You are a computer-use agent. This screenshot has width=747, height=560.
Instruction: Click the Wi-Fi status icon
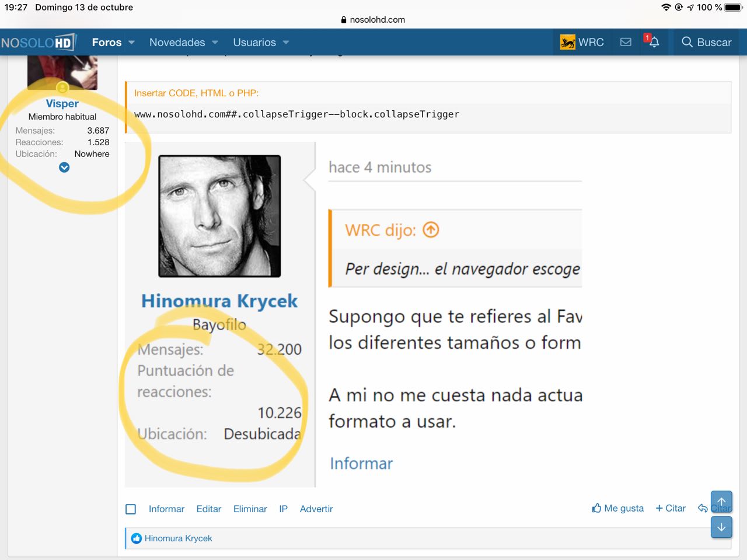pyautogui.click(x=666, y=8)
